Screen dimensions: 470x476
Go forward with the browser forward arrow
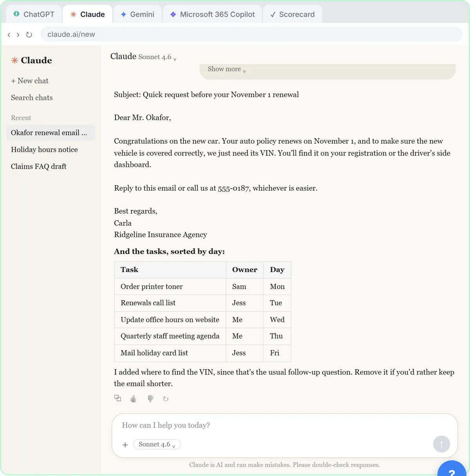[x=18, y=34]
